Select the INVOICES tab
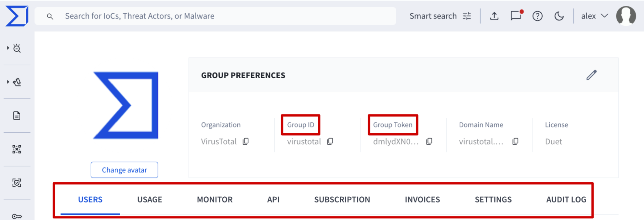Screen dimensions: 644x220 click(x=422, y=200)
